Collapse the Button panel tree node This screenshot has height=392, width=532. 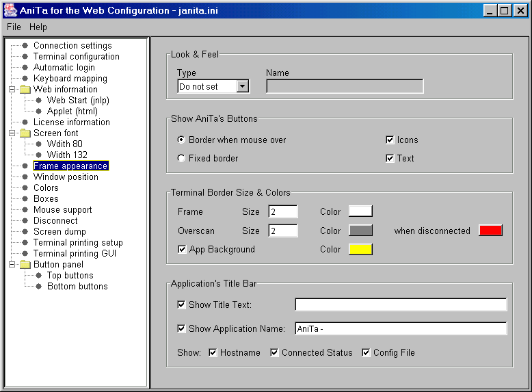coord(12,264)
